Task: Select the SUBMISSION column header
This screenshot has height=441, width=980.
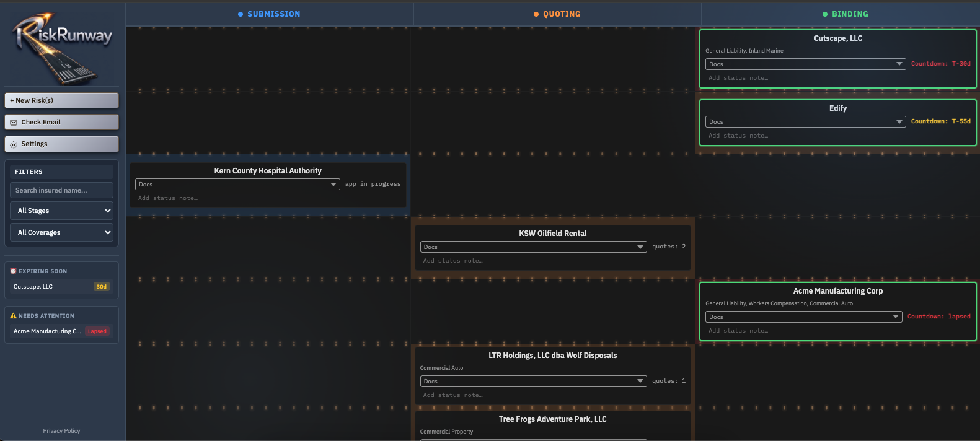Action: point(270,14)
